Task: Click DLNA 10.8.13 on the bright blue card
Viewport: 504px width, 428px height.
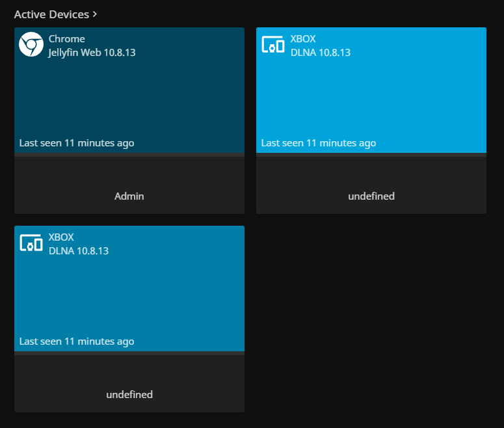Action: coord(321,52)
